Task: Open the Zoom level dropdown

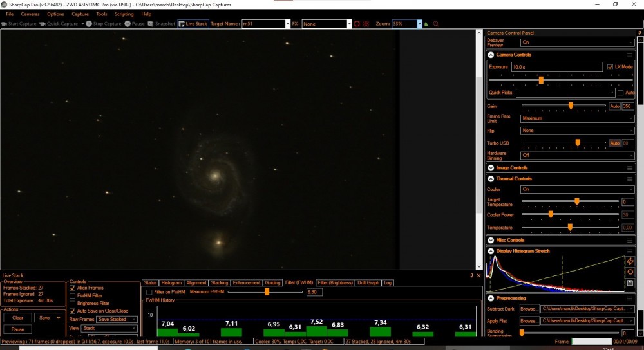Action: point(419,24)
